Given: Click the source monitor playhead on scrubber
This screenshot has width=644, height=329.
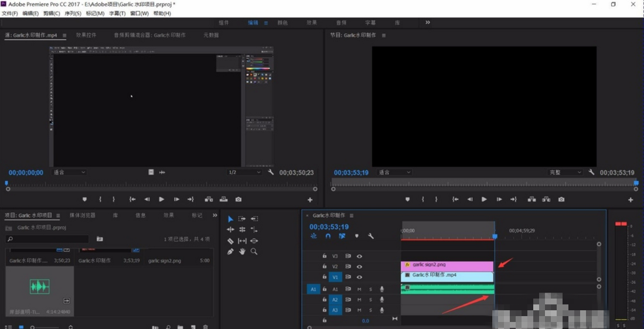Looking at the screenshot, I should coord(7,184).
